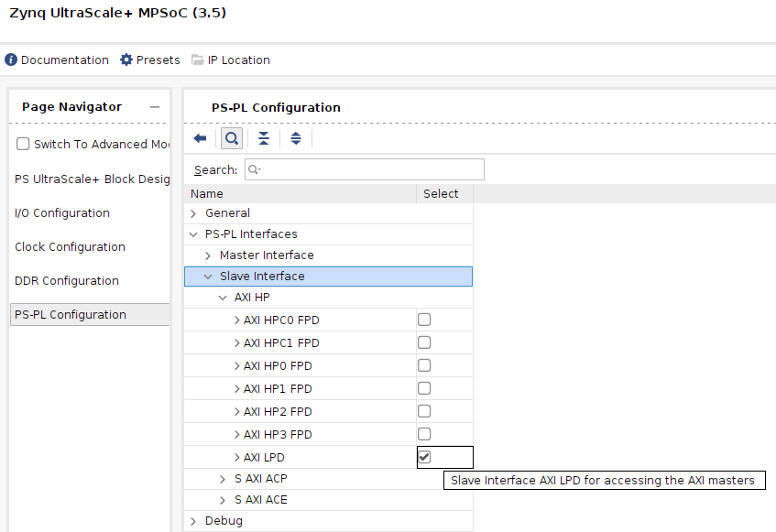This screenshot has width=776, height=532.
Task: Uncheck the AXI LPD checkbox
Action: [x=424, y=457]
